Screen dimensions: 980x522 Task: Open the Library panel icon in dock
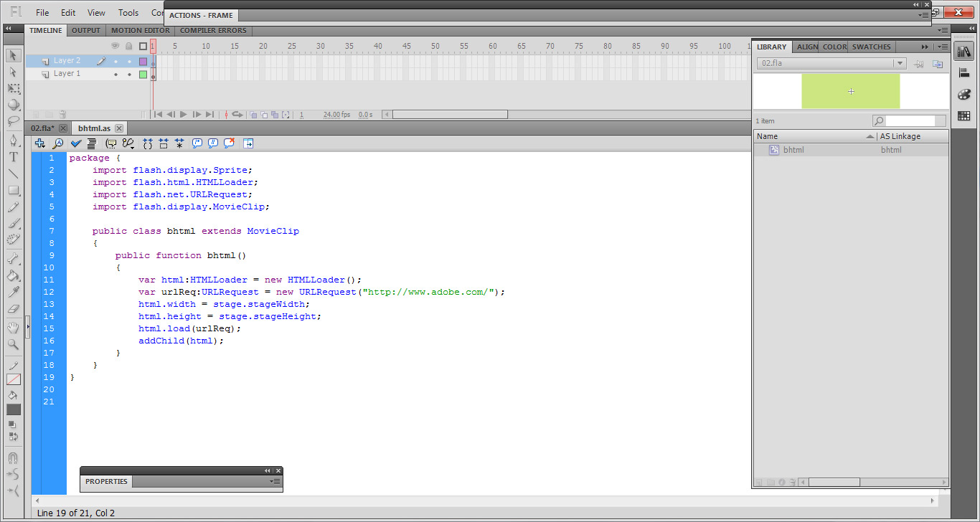(963, 52)
